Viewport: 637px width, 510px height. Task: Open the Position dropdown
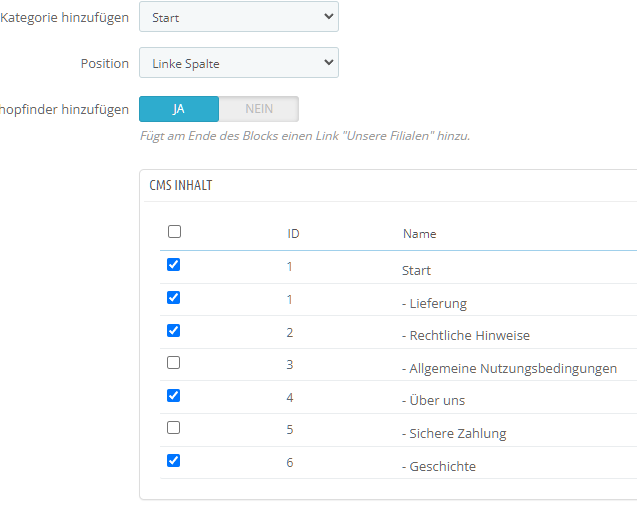click(x=238, y=63)
